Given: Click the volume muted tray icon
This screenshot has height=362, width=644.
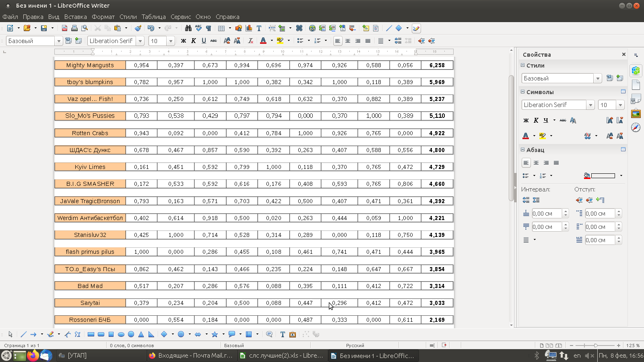Looking at the screenshot, I should [589, 356].
